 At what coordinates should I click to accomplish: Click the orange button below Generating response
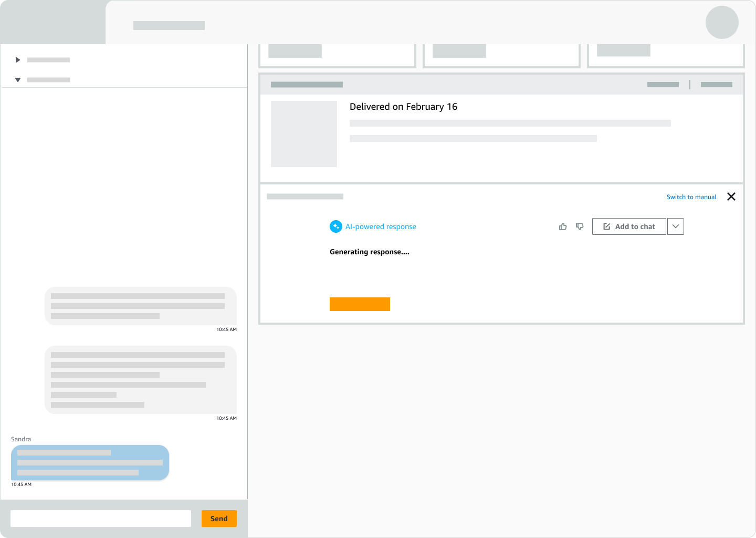[360, 304]
